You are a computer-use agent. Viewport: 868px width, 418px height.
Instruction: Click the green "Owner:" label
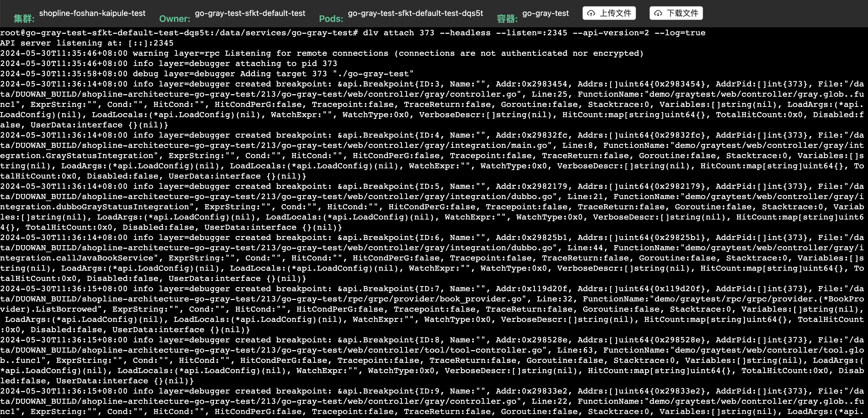pos(175,18)
